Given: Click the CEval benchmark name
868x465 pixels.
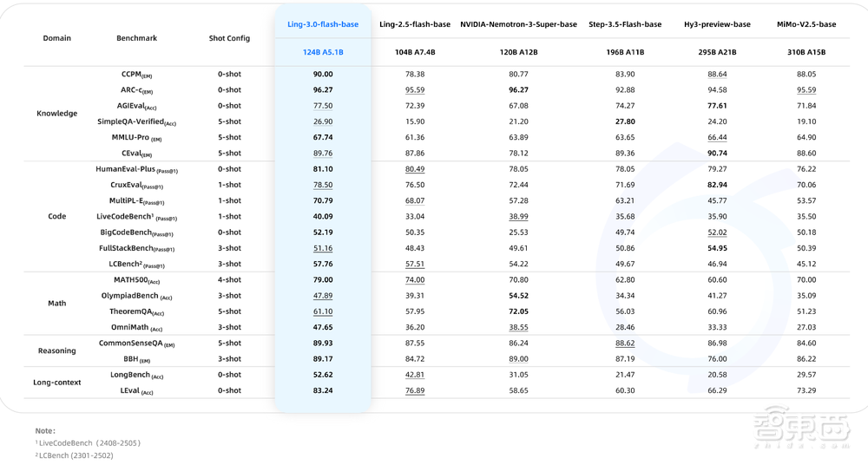Looking at the screenshot, I should (137, 154).
